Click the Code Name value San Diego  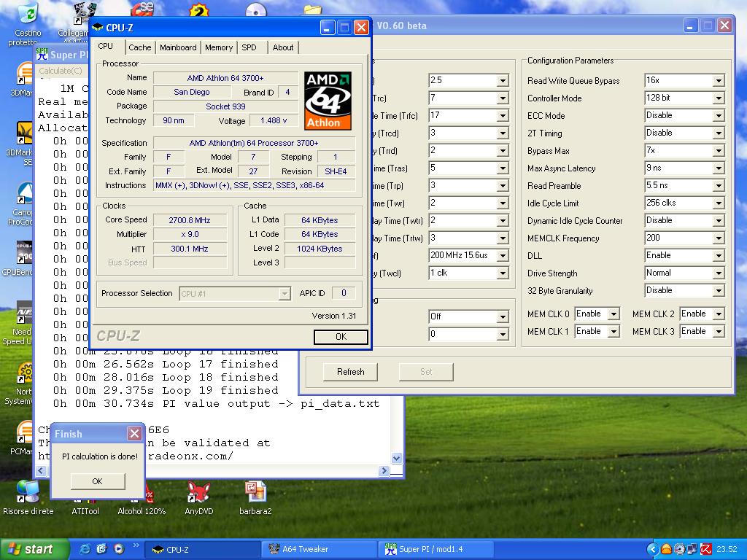(192, 92)
